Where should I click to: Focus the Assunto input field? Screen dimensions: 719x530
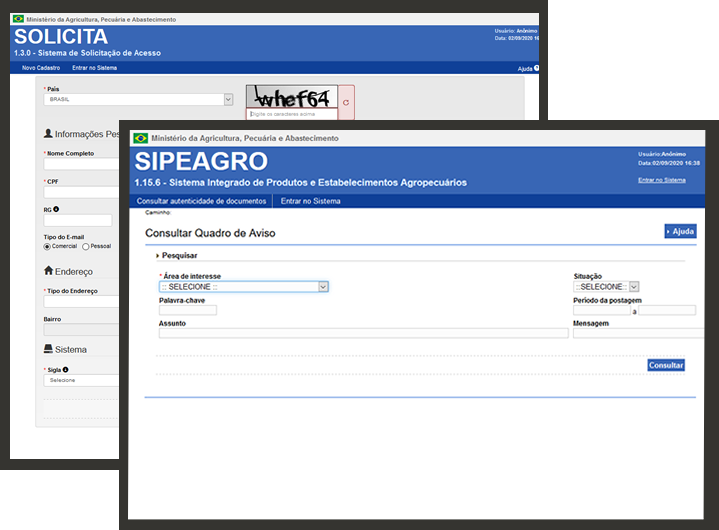tap(364, 333)
